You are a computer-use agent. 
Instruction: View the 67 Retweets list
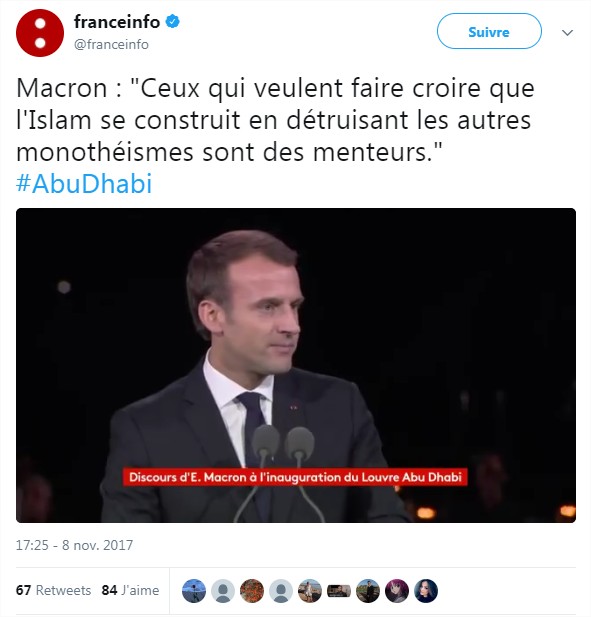54,590
